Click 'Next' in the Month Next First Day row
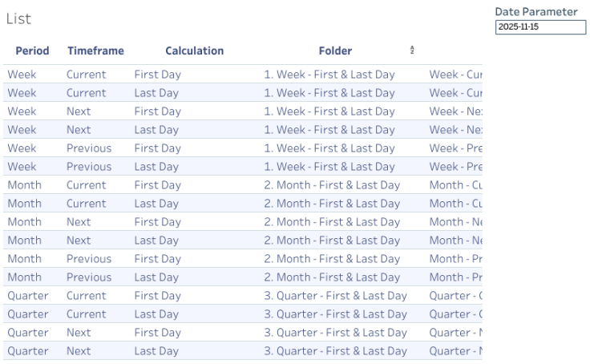Screen dimensions: 590x364 79,222
